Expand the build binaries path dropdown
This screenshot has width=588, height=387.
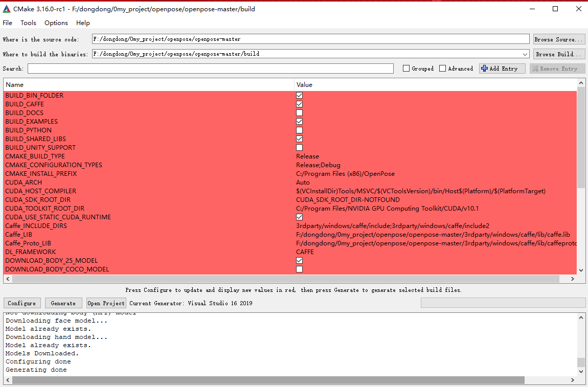point(525,54)
